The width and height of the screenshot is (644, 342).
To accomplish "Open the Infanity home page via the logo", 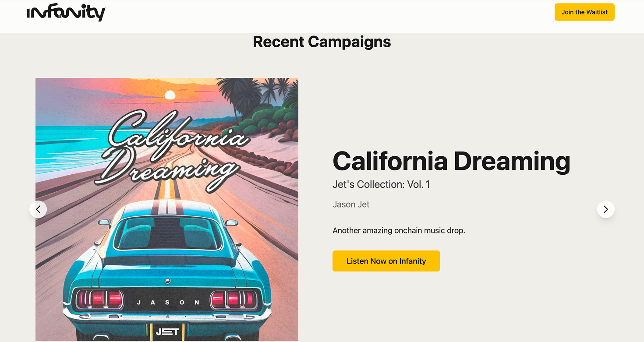I will pyautogui.click(x=66, y=12).
